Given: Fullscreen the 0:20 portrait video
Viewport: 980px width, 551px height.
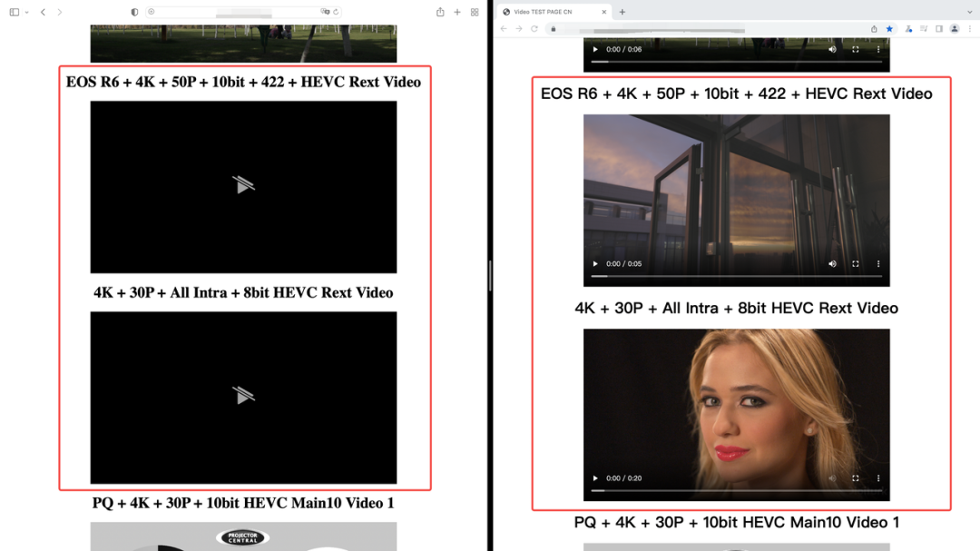Looking at the screenshot, I should click(x=856, y=478).
